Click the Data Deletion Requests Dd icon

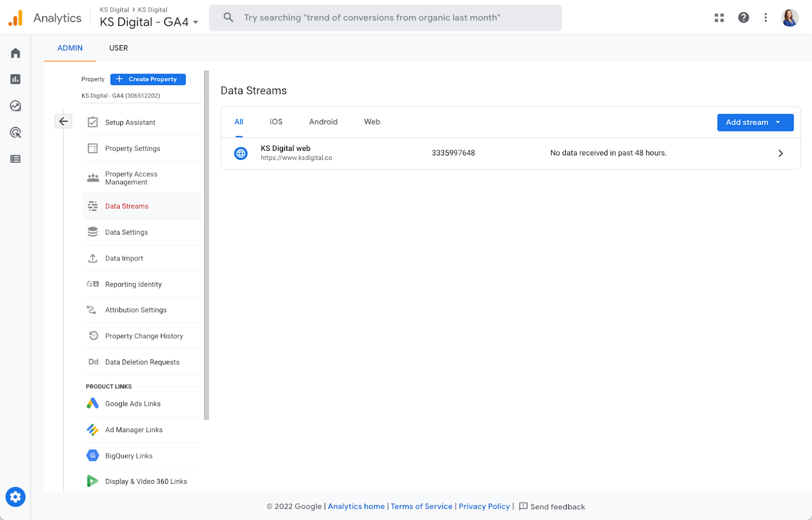pos(93,362)
